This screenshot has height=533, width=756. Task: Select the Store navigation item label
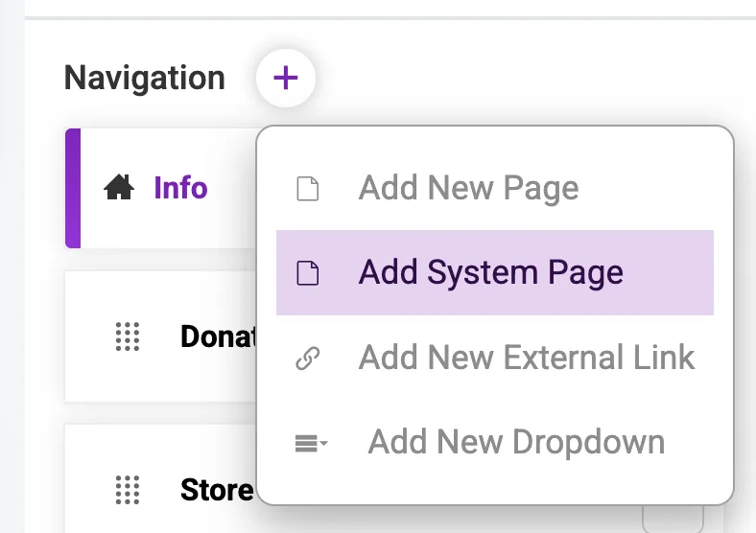(x=217, y=491)
